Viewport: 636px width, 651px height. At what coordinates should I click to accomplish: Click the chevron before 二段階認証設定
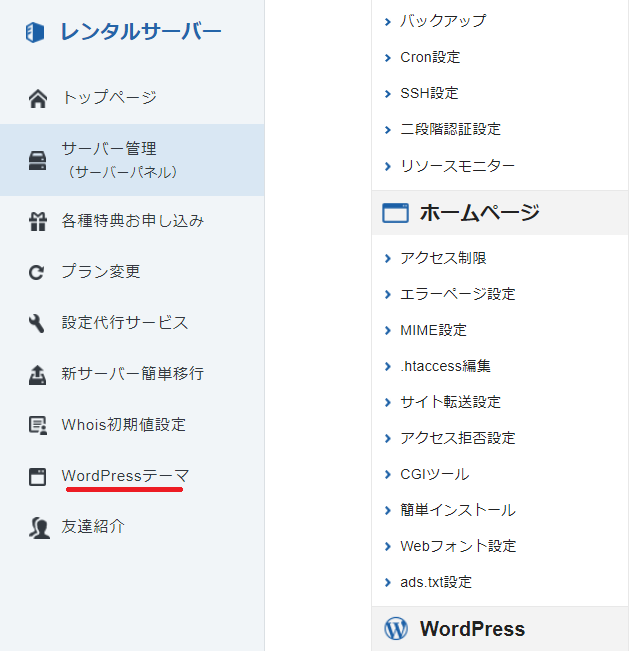[x=388, y=130]
